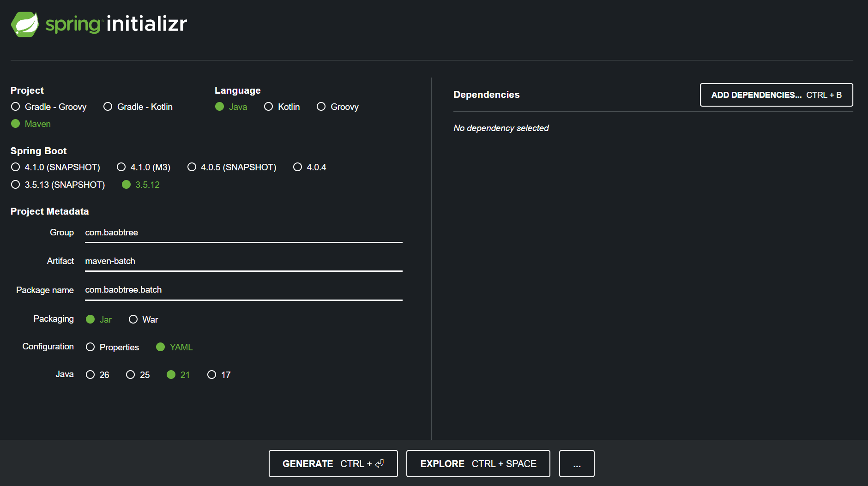Click the 'Dependencies' heading
This screenshot has width=868, height=486.
tap(487, 95)
